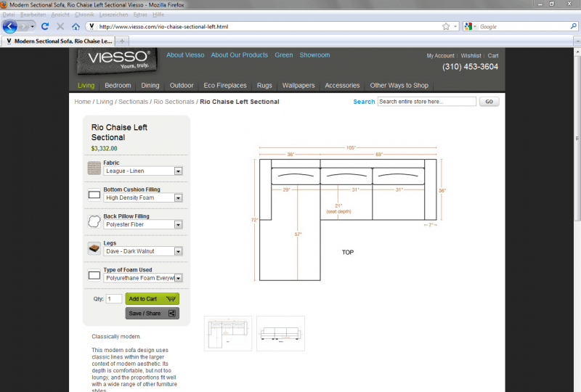Open the Hilfe menu

(x=158, y=15)
